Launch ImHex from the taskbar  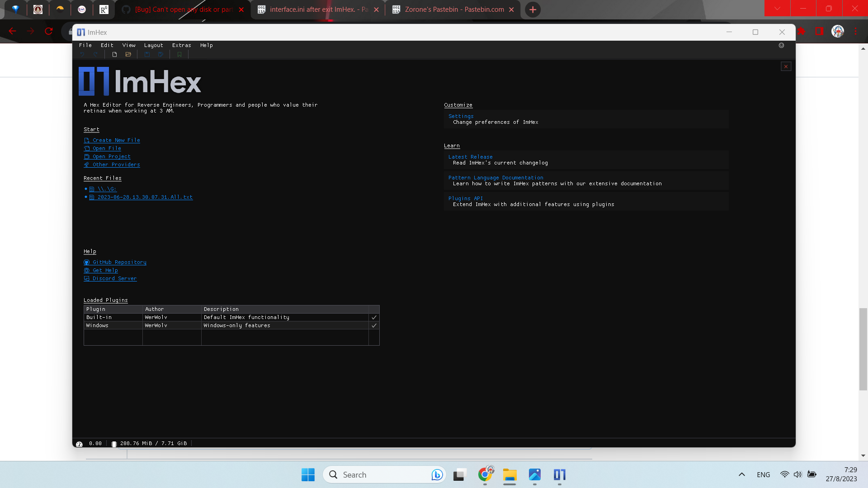coord(560,474)
